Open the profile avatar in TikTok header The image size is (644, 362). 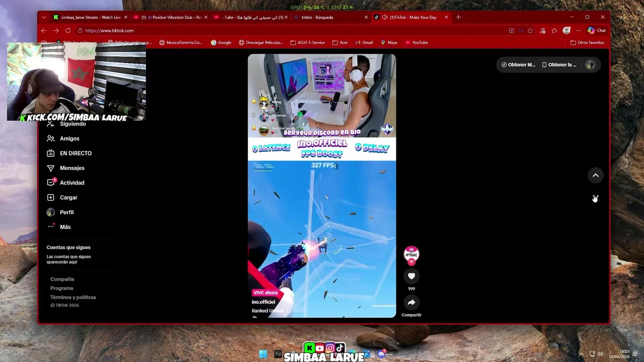pyautogui.click(x=590, y=65)
